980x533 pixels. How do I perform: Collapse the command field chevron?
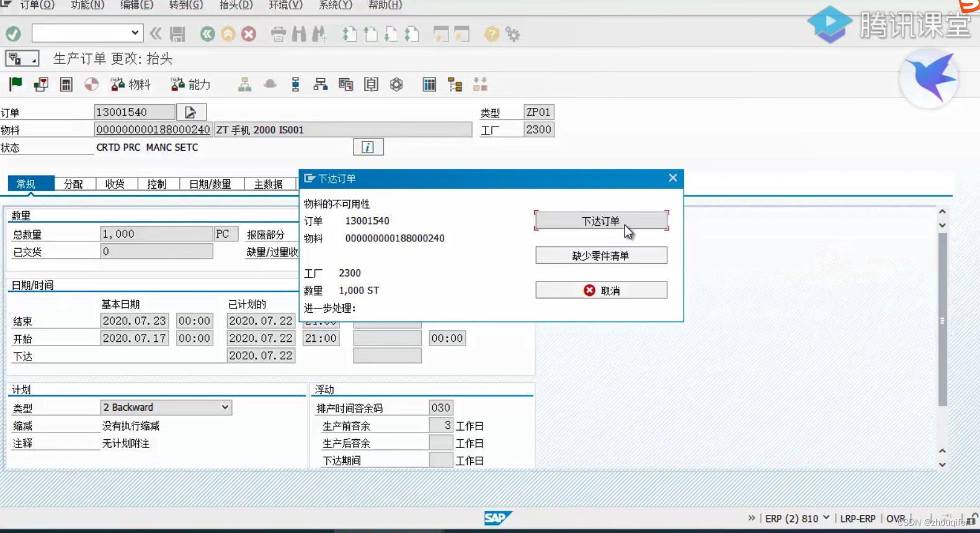(156, 34)
